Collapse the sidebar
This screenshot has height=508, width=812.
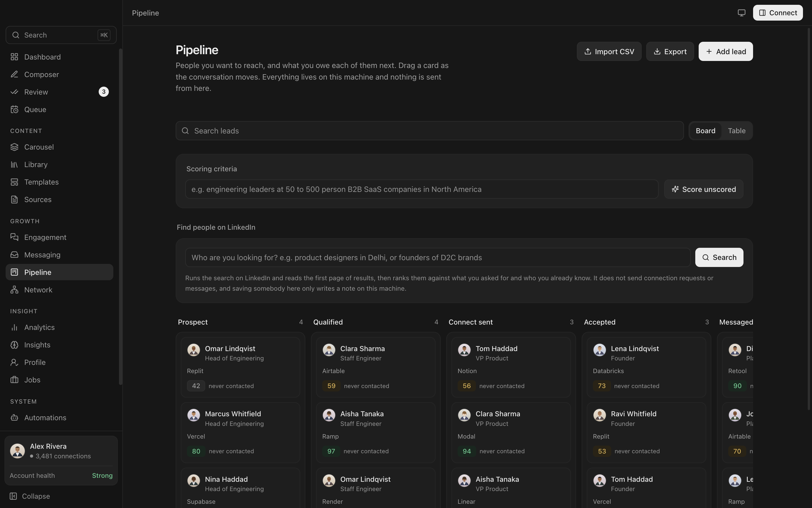30,496
